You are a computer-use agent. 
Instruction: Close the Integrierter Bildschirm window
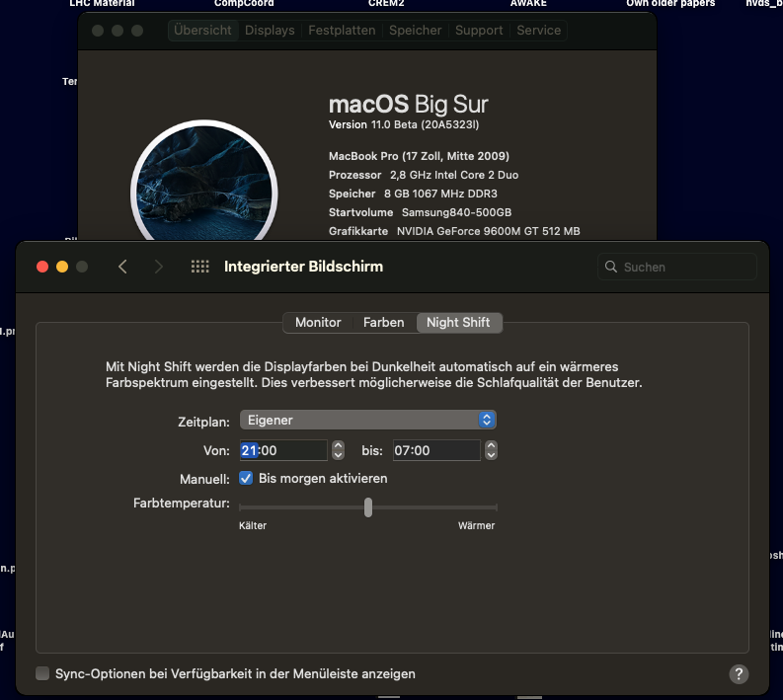click(42, 267)
